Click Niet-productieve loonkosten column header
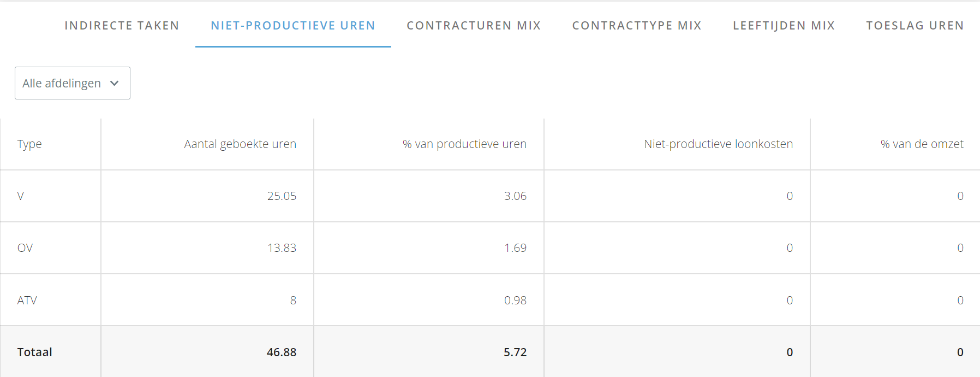980x377 pixels. coord(718,144)
